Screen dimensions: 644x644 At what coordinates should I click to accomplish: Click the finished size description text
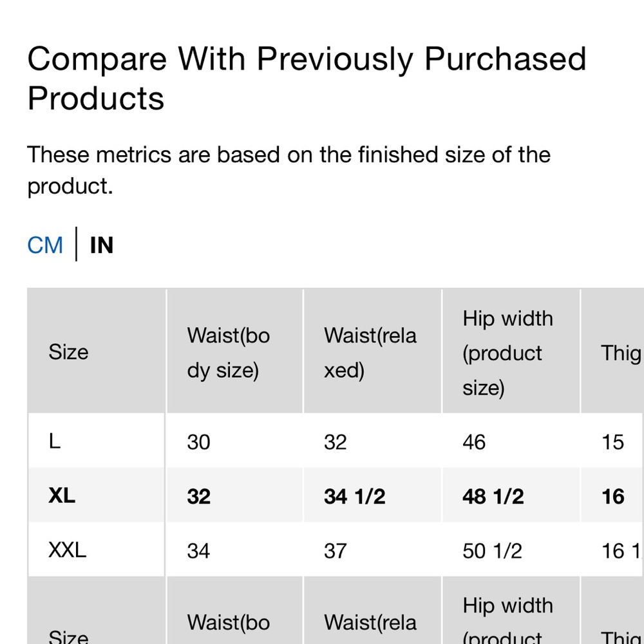coord(289,170)
